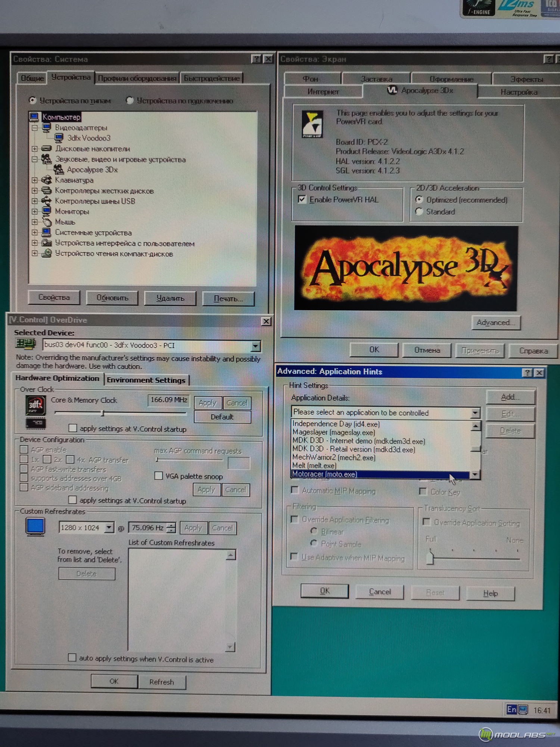This screenshot has width=560, height=747.
Task: Click the Обновить button
Action: [x=112, y=298]
